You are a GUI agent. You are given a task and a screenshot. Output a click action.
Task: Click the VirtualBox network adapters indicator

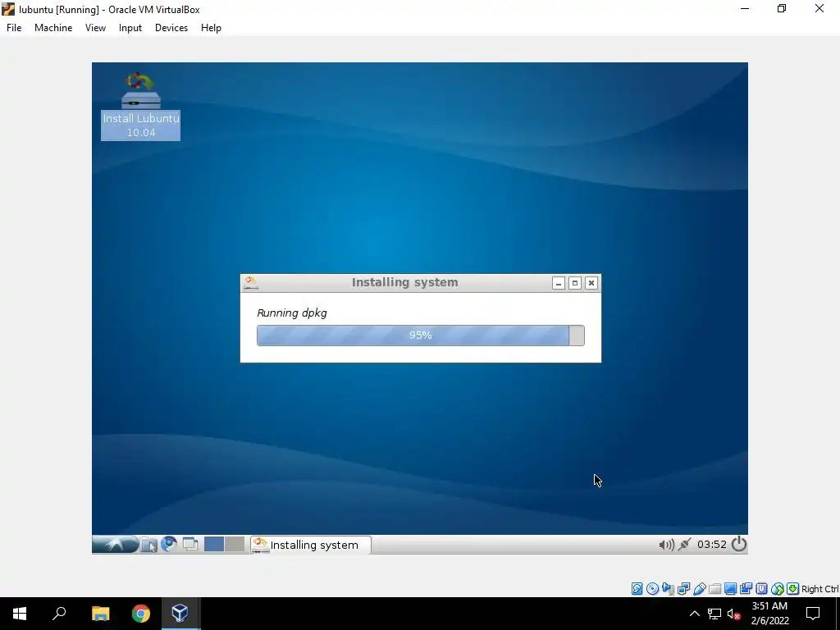683,589
